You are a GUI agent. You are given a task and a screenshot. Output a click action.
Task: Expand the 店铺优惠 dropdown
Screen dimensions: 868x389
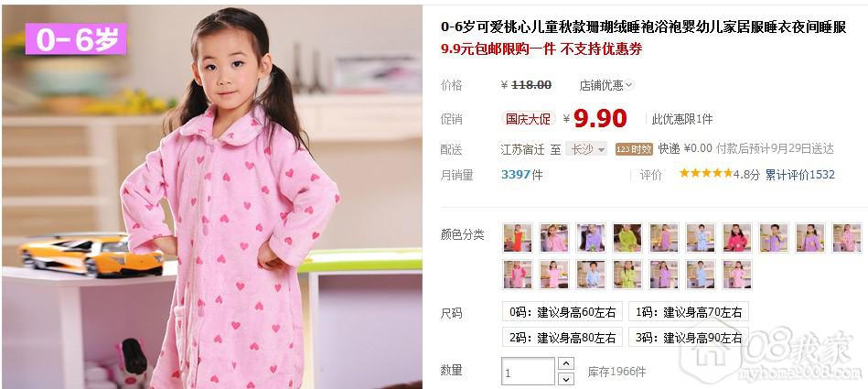pyautogui.click(x=606, y=85)
